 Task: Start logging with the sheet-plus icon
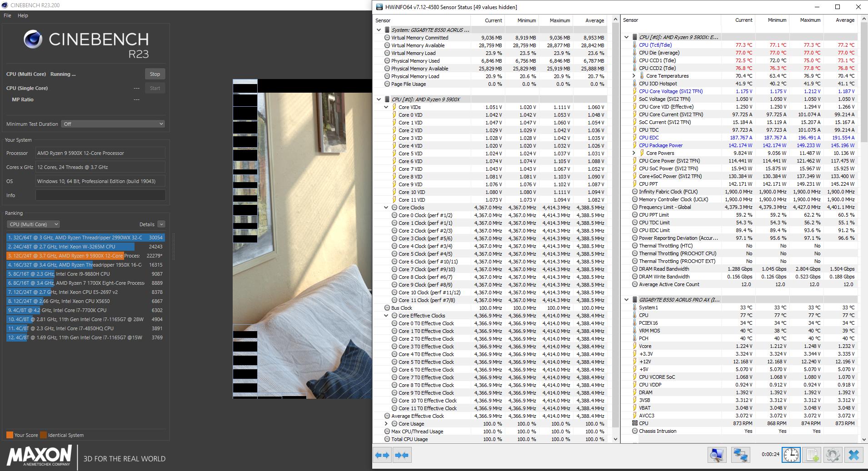point(813,455)
